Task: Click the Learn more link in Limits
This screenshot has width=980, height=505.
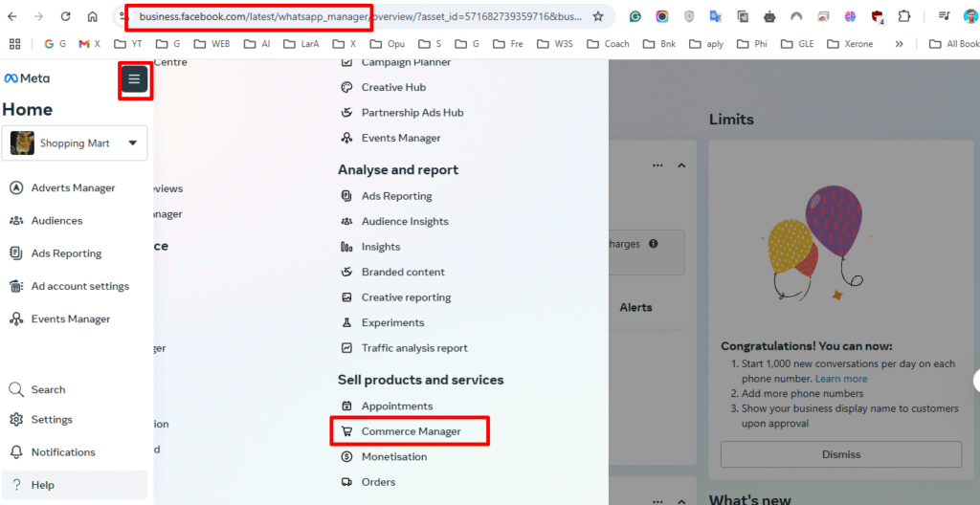Action: (x=841, y=379)
